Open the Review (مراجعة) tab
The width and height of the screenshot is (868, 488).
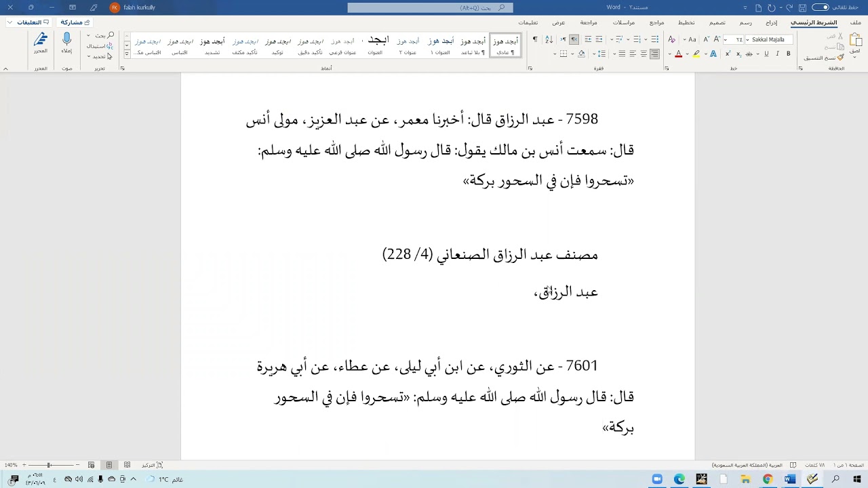[589, 22]
